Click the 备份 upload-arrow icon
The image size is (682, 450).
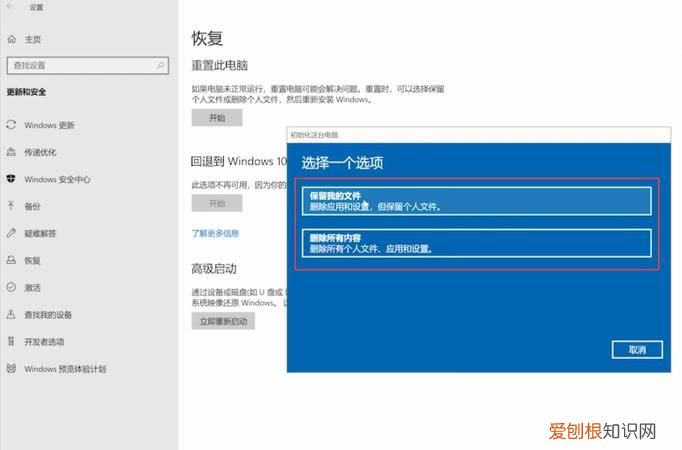(x=11, y=206)
